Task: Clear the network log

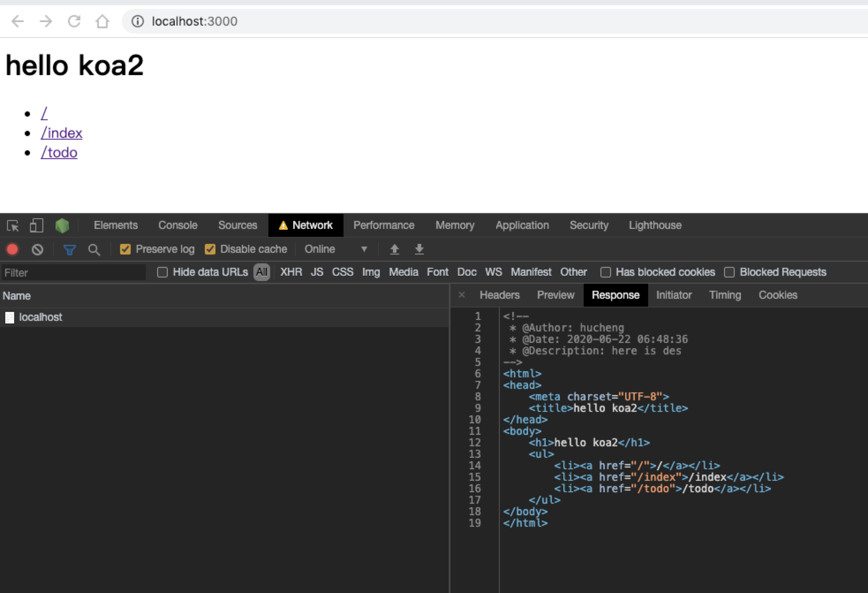Action: tap(38, 250)
